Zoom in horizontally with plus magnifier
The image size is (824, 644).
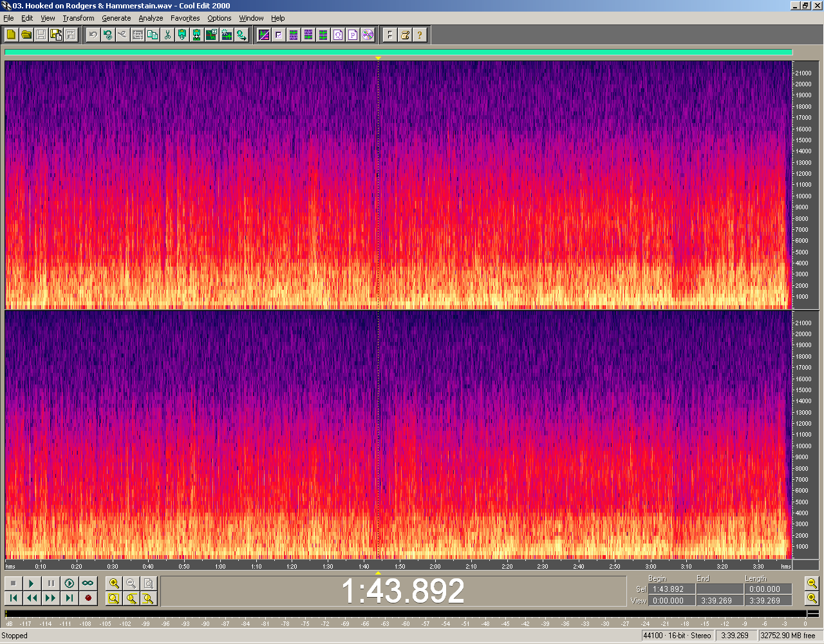pos(114,583)
